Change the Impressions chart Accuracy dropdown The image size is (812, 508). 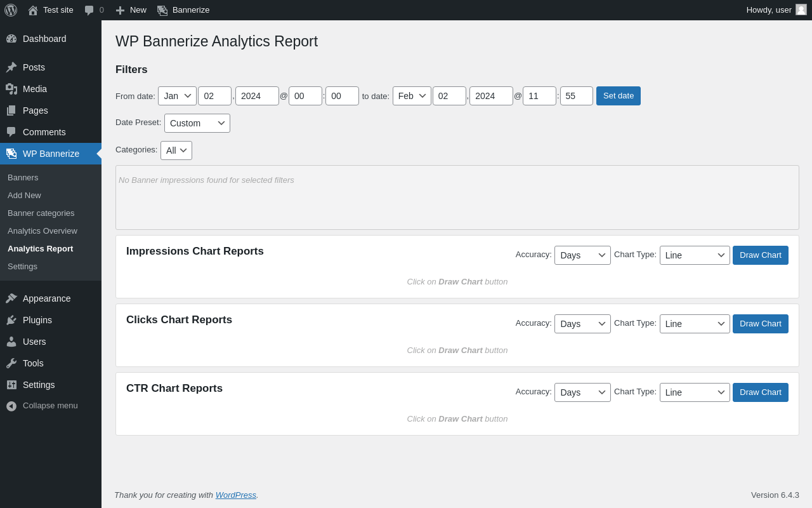(582, 255)
